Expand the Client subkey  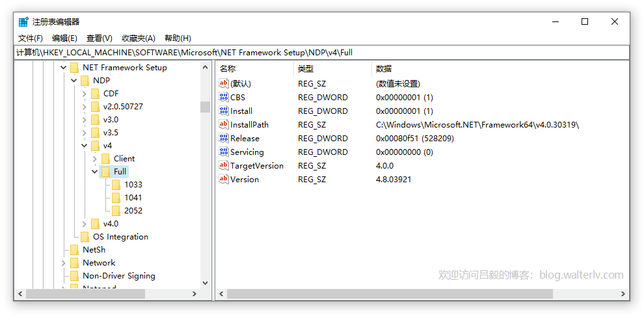click(95, 159)
